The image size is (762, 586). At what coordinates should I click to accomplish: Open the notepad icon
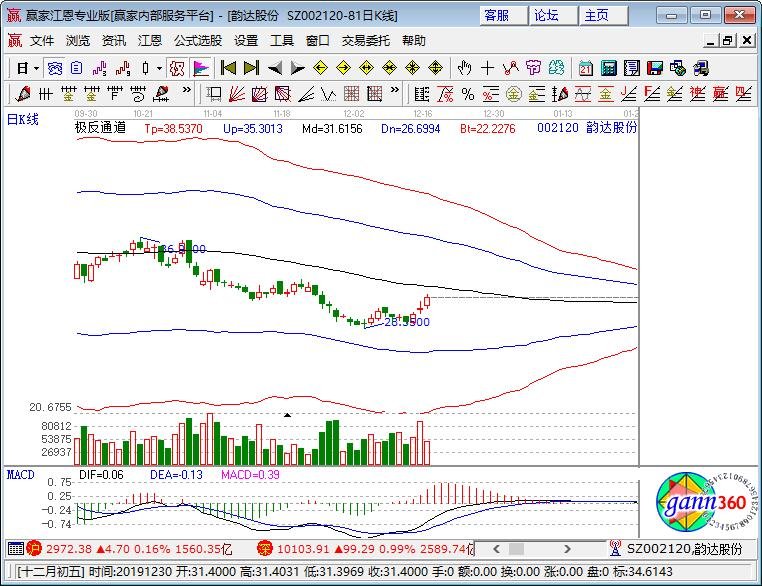[632, 68]
